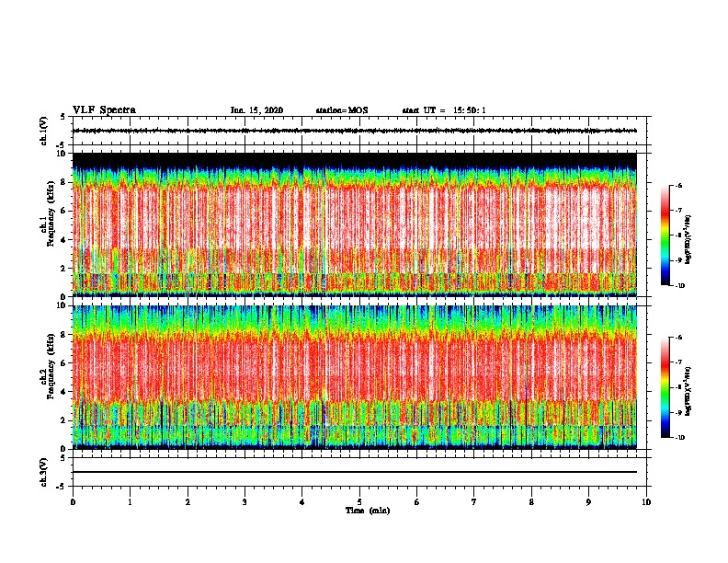This screenshot has height=563, width=728.
Task: Click the "-10" label on ch.1 colorbar
Action: [x=679, y=286]
